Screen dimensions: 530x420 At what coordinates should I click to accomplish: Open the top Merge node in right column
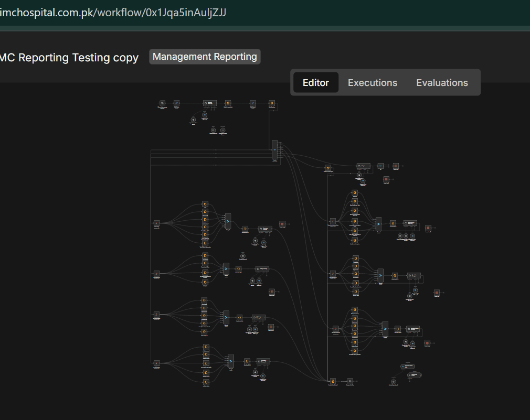[379, 224]
